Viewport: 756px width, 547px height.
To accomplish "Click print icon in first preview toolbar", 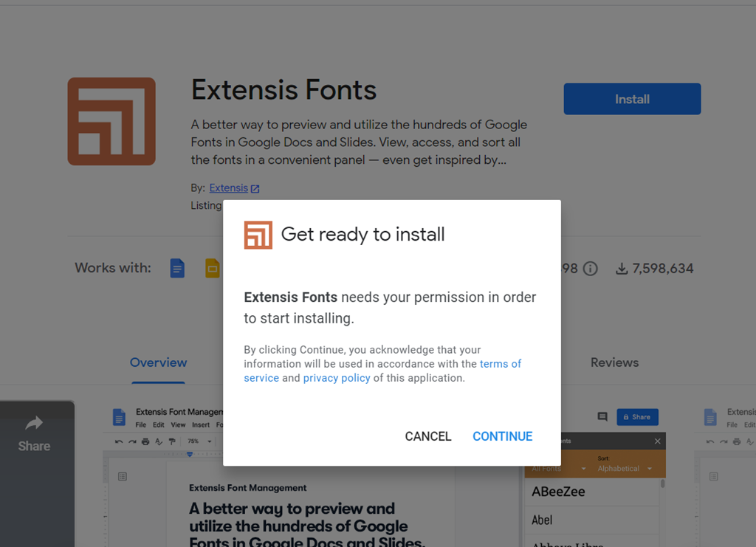I will pyautogui.click(x=145, y=441).
